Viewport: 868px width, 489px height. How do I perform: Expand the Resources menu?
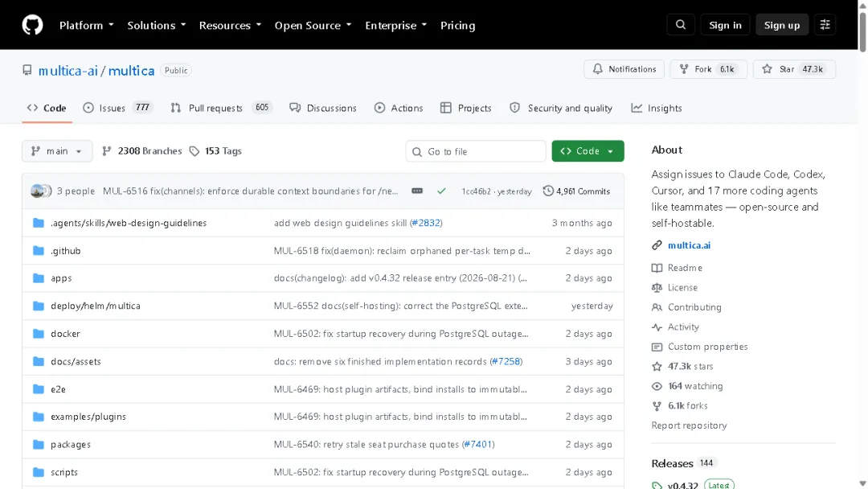click(x=230, y=26)
